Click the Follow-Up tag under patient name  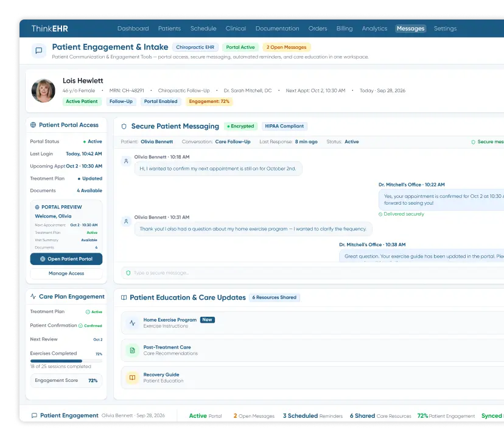tap(121, 102)
